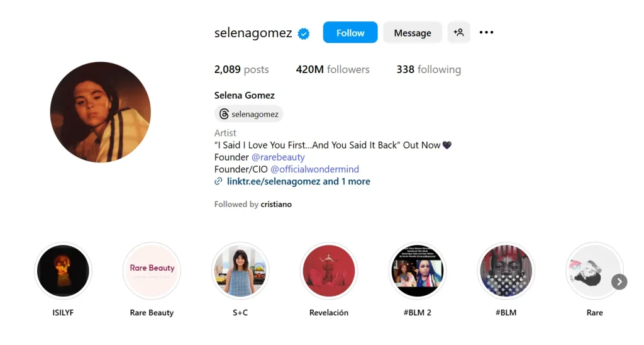This screenshot has height=345, width=644.
Task: View the S+C story highlight
Action: click(240, 271)
